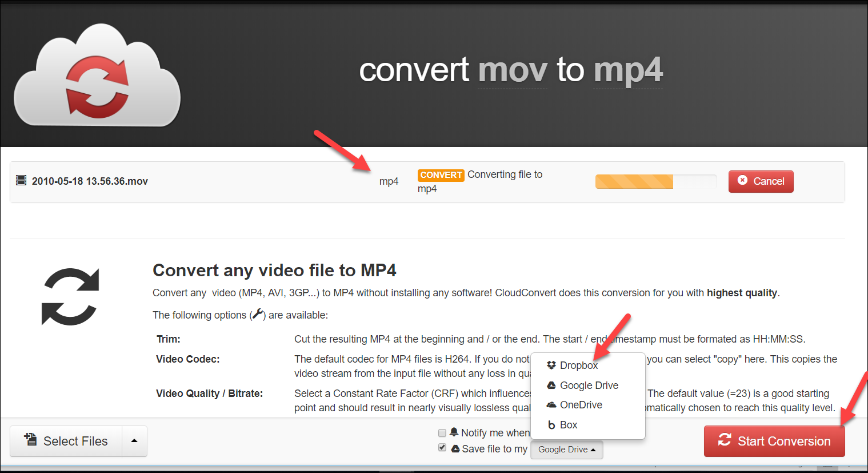This screenshot has width=868, height=473.
Task: Click the OneDrive cloud icon in the menu
Action: point(551,405)
